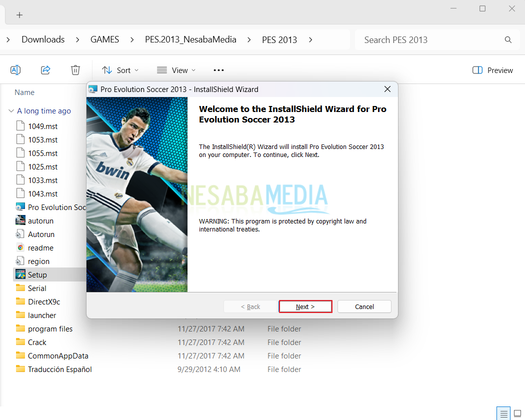This screenshot has height=420, width=525.
Task: Click the search magnifier icon
Action: click(508, 40)
